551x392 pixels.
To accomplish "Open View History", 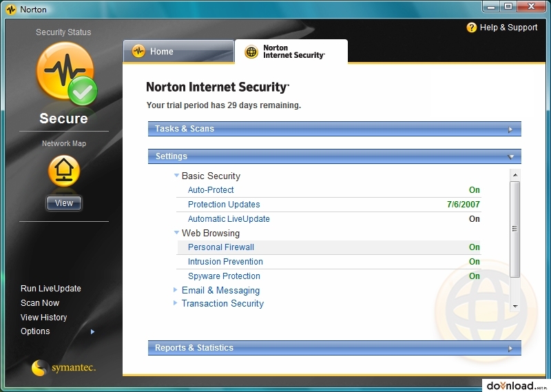I will point(43,317).
